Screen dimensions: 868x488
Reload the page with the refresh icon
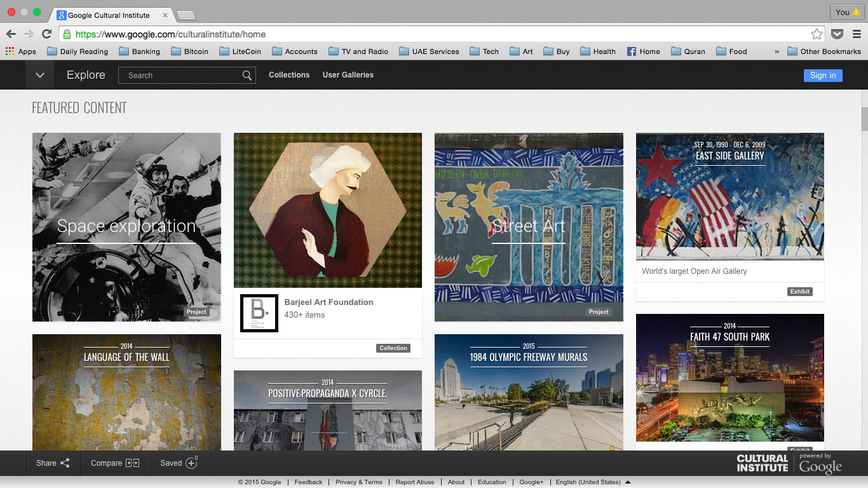(46, 34)
